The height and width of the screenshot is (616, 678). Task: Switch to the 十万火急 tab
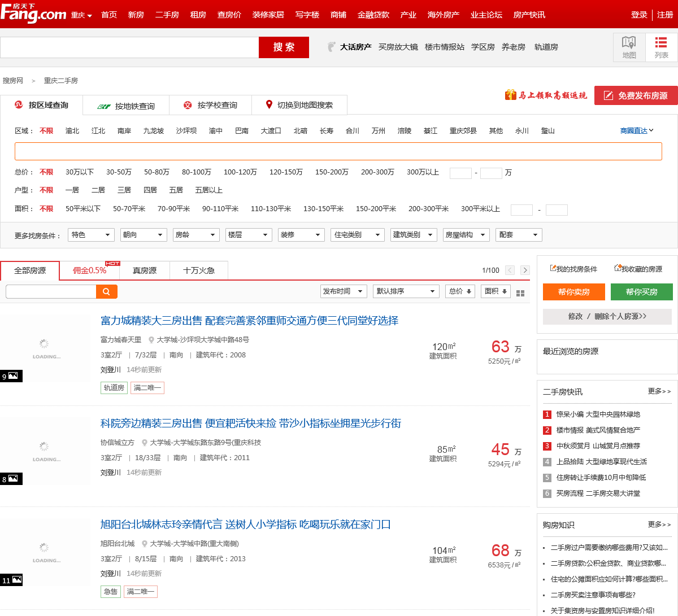coord(199,270)
